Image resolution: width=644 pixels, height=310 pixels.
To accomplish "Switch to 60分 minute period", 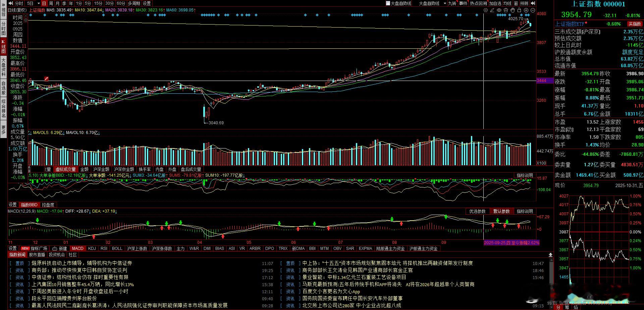I will click(x=121, y=3).
